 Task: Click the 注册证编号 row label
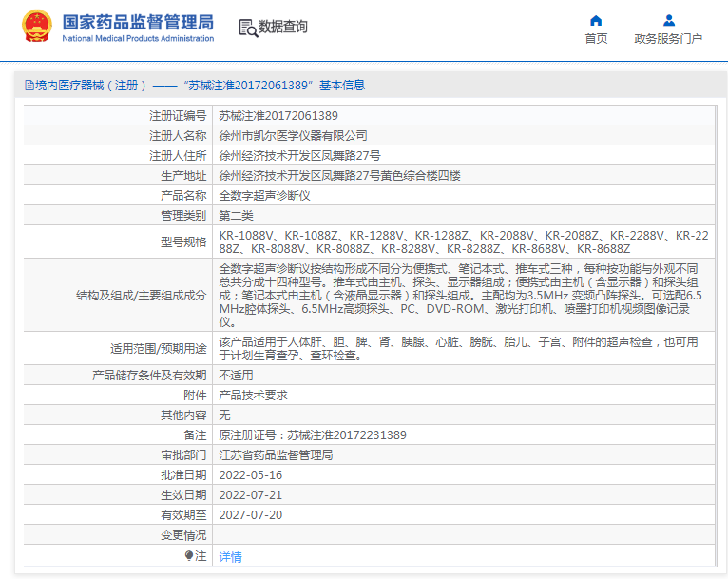[x=178, y=116]
